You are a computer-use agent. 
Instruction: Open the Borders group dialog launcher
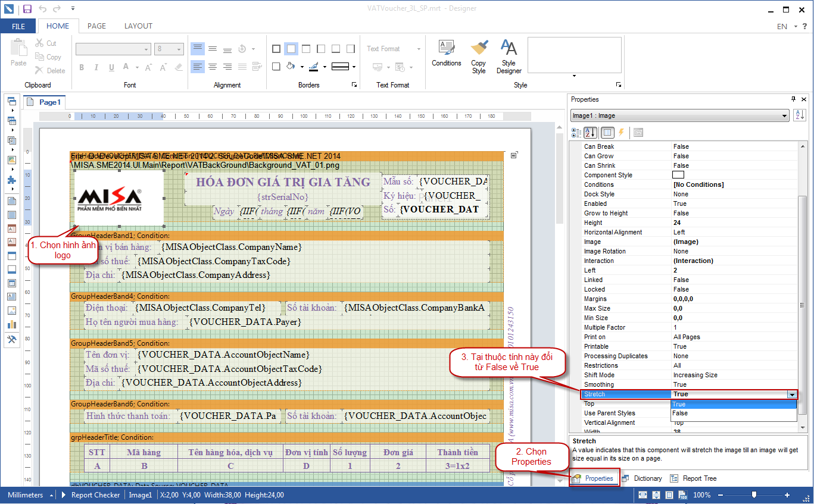tap(355, 85)
